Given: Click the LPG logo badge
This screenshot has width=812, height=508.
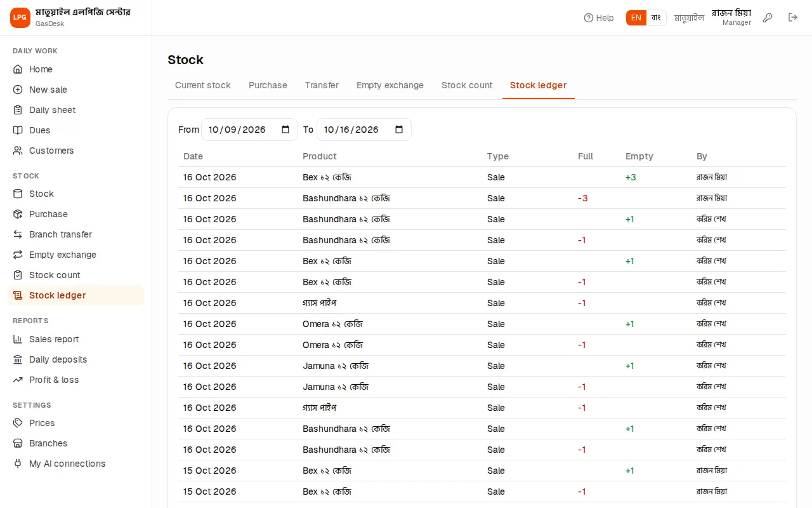Looking at the screenshot, I should pos(20,18).
